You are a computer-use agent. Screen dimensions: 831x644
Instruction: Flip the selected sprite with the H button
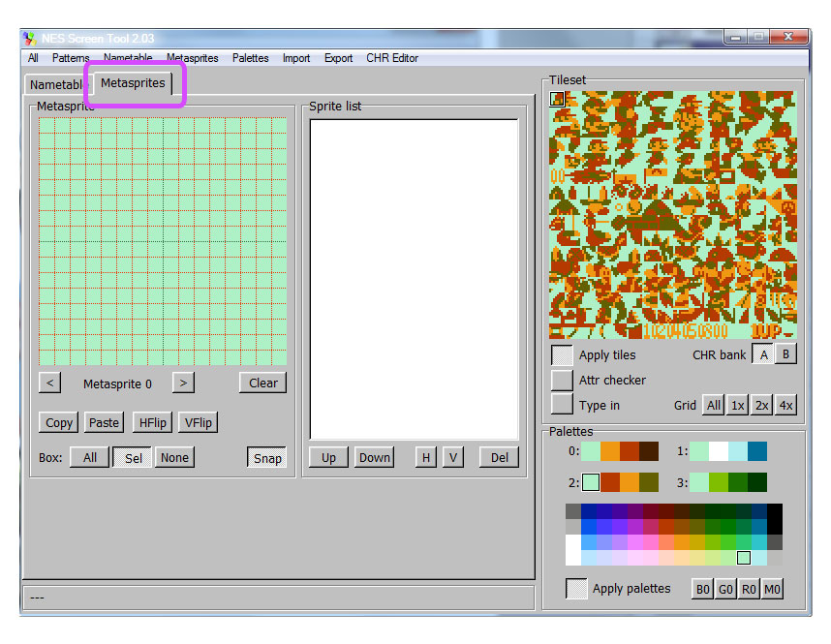coord(426,457)
